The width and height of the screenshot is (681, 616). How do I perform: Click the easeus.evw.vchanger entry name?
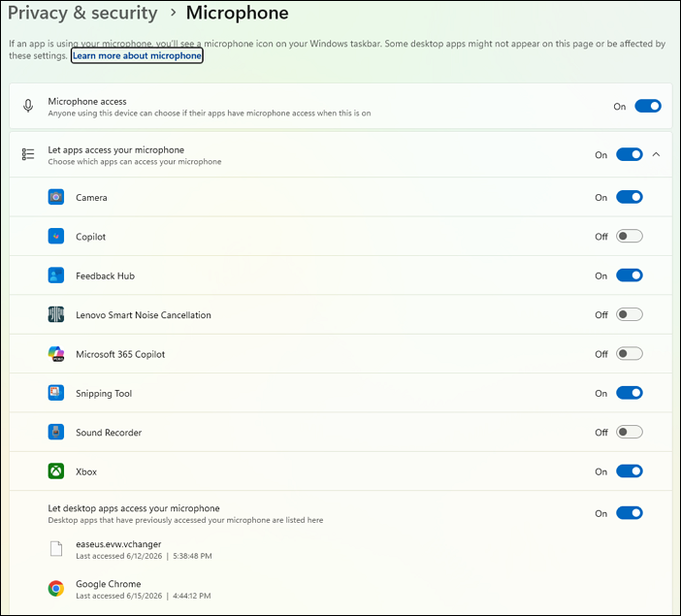pyautogui.click(x=118, y=544)
